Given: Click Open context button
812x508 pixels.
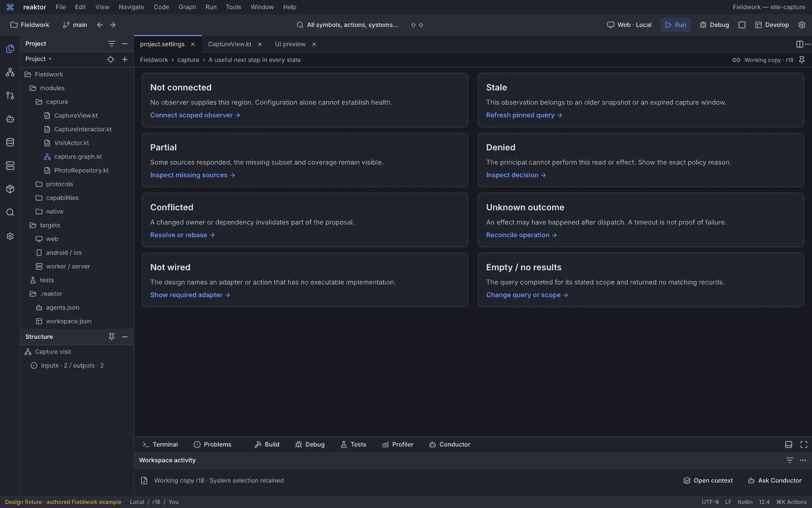Looking at the screenshot, I should point(708,481).
